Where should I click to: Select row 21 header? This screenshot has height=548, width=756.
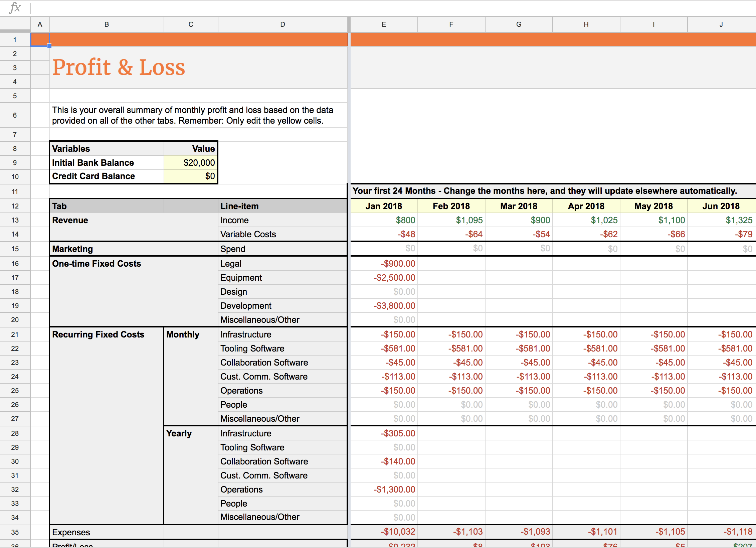pos(15,334)
